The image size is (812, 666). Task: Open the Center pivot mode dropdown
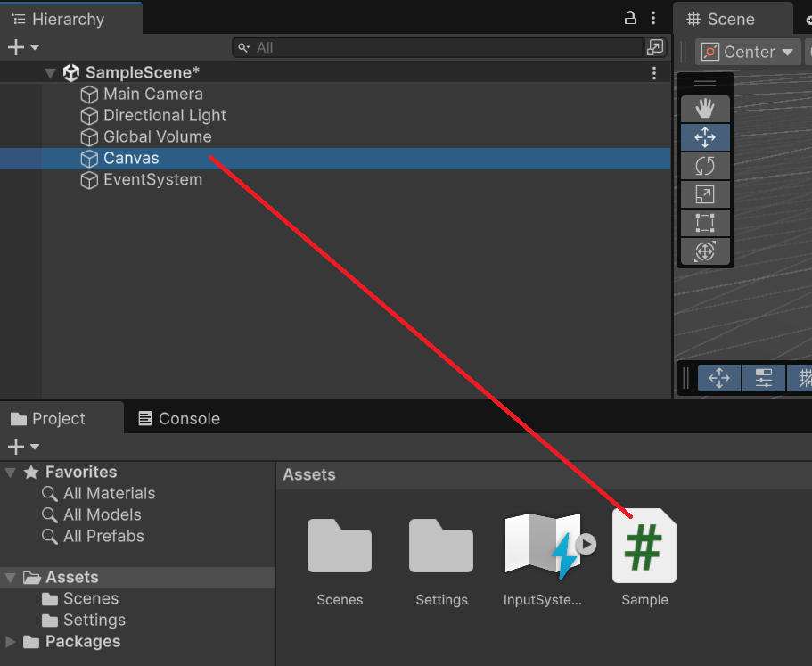[x=748, y=52]
